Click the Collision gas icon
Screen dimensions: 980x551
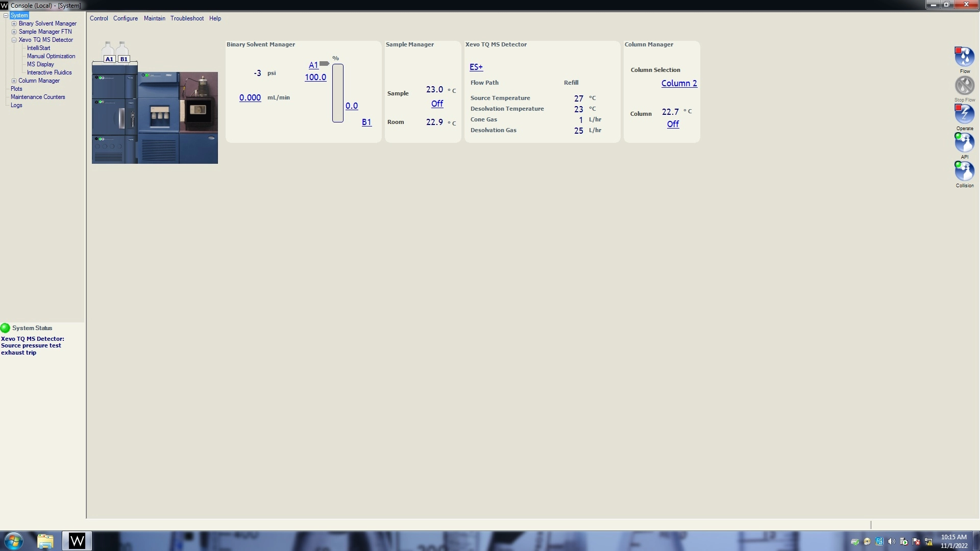click(x=964, y=171)
